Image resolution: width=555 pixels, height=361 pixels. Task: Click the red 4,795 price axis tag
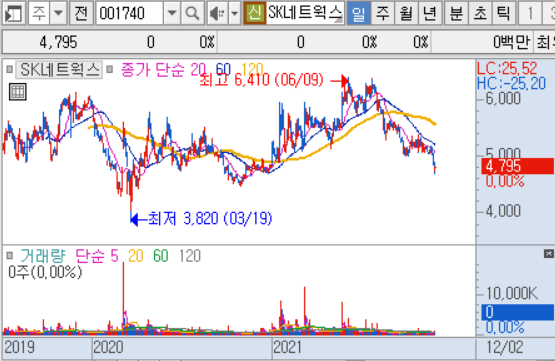[517, 166]
